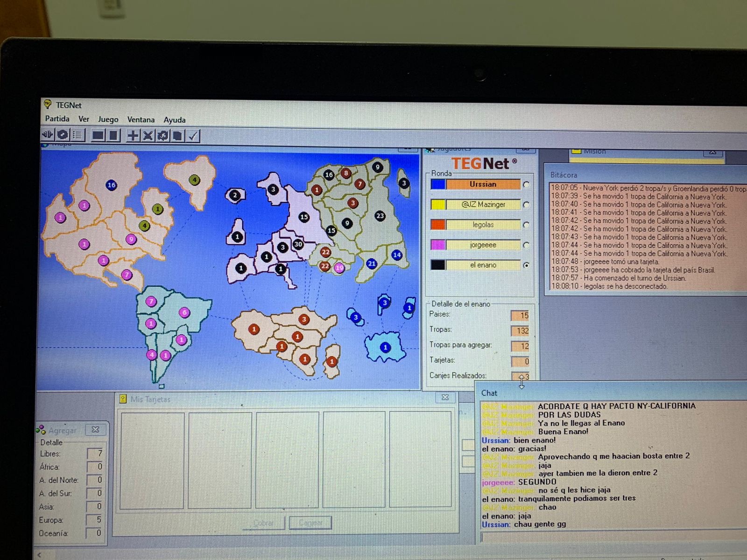The width and height of the screenshot is (747, 560).
Task: Close the Mis Tarjetas panel
Action: click(445, 397)
